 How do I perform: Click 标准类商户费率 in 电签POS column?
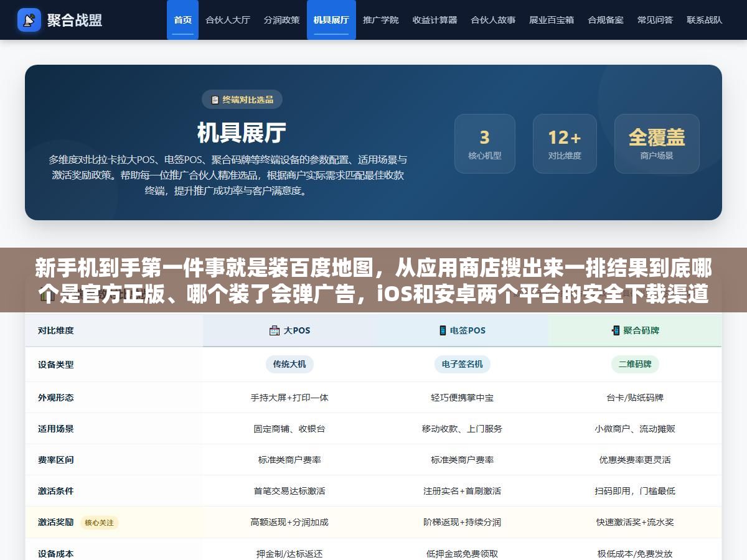pyautogui.click(x=462, y=460)
